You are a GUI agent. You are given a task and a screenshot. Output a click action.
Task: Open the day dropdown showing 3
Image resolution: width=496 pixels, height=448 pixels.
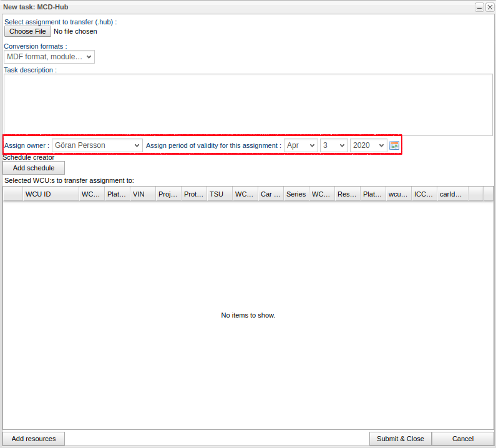tap(334, 145)
